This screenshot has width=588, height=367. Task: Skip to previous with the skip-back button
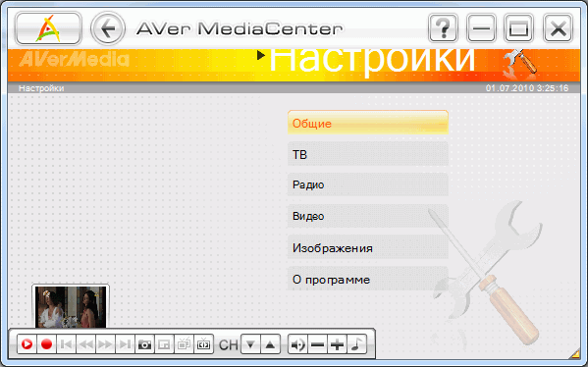pyautogui.click(x=67, y=344)
